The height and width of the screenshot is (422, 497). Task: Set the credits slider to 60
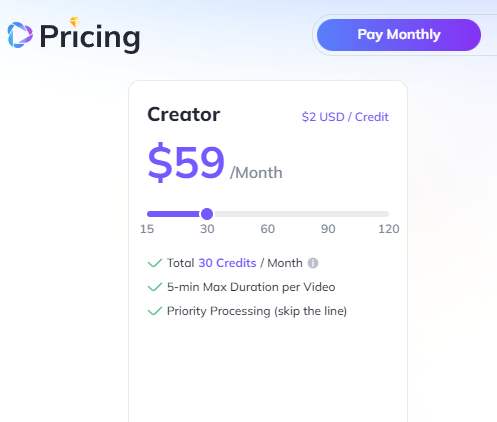(x=268, y=214)
